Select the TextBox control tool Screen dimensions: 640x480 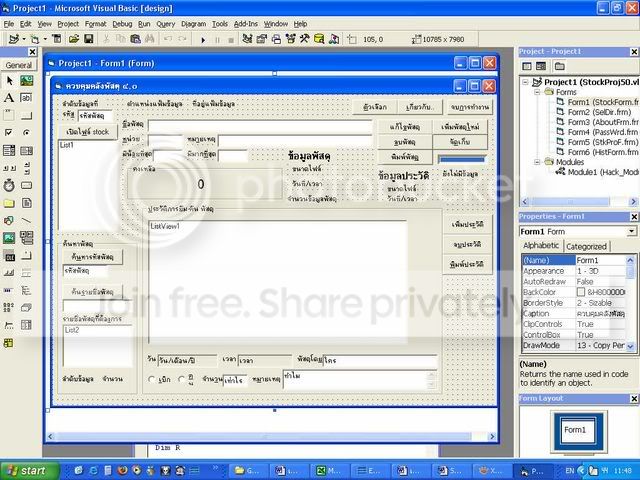(x=27, y=98)
